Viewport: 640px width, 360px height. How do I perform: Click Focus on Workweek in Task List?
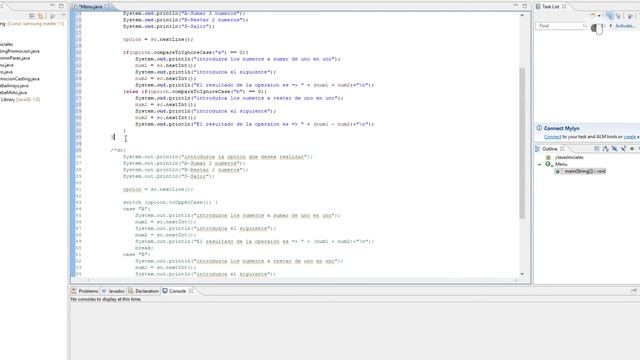pyautogui.click(x=630, y=16)
